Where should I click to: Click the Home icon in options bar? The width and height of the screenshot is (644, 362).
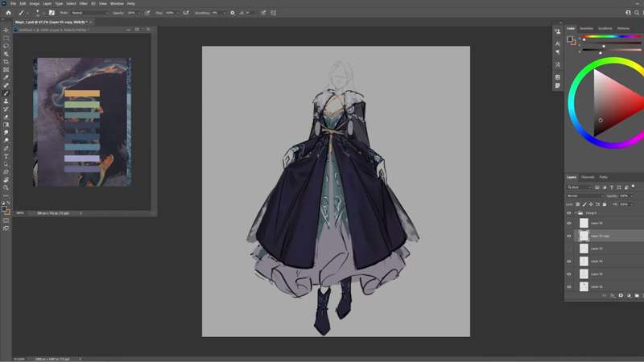pos(8,13)
